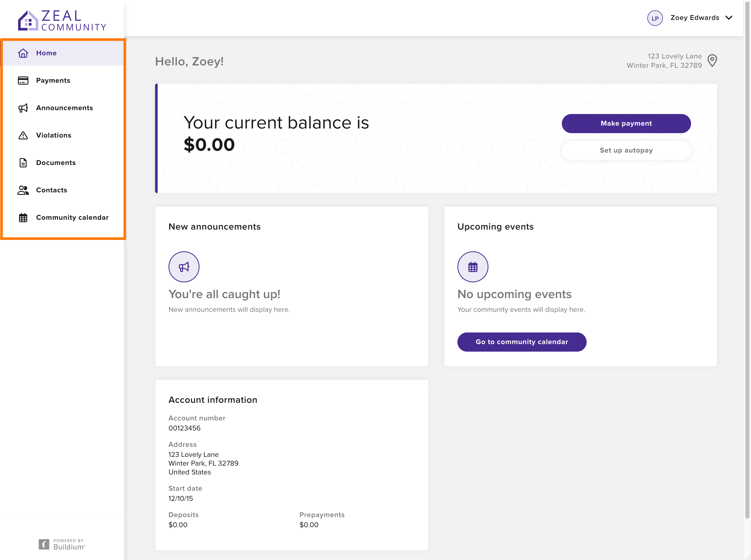Go to the Payments menu item

[63, 81]
